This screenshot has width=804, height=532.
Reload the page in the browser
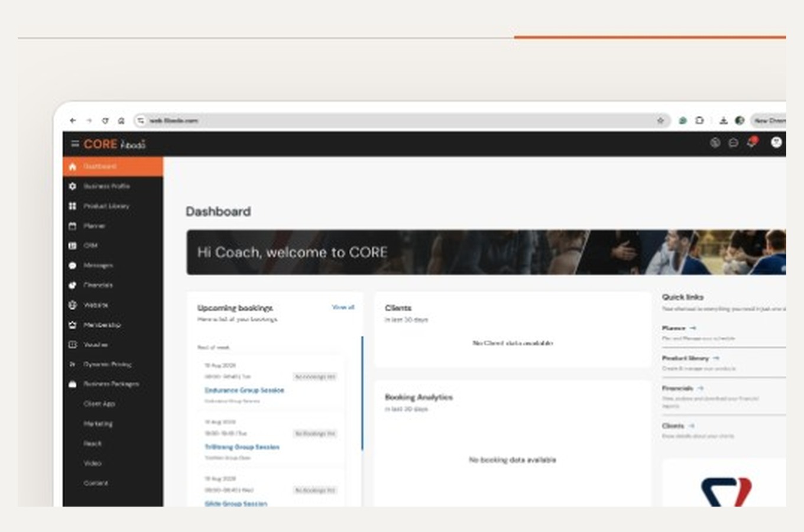coord(105,121)
